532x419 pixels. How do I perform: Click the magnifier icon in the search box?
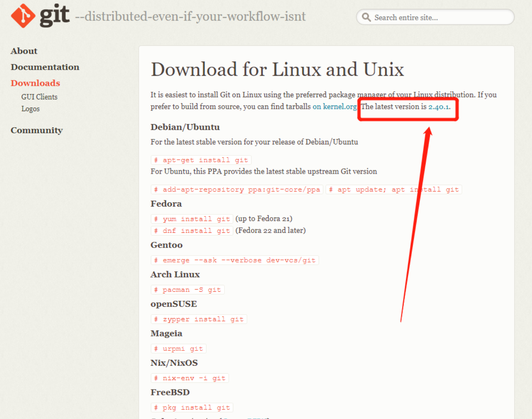[366, 18]
